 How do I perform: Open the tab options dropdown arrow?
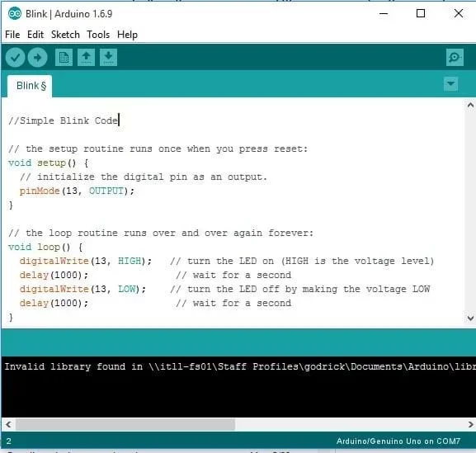pos(450,83)
